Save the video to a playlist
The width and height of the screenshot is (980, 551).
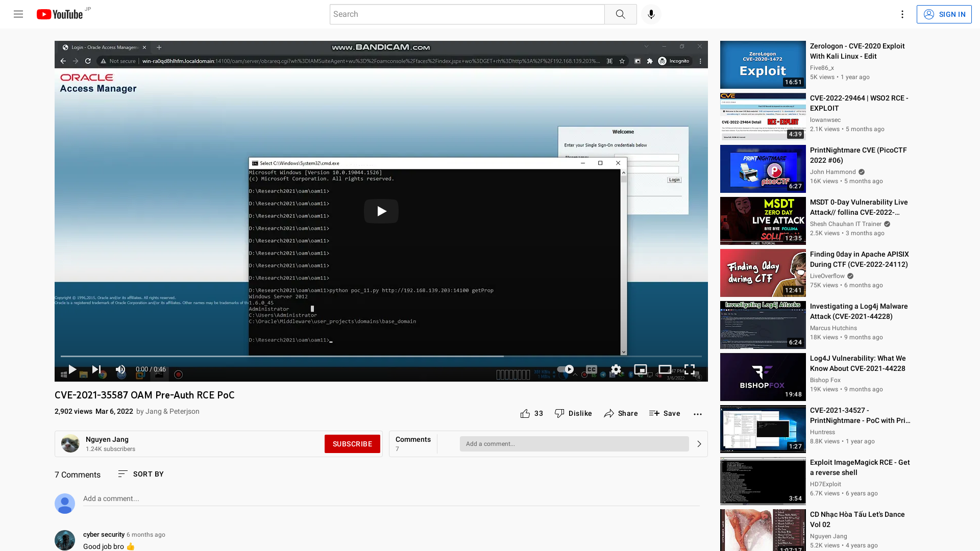point(665,413)
